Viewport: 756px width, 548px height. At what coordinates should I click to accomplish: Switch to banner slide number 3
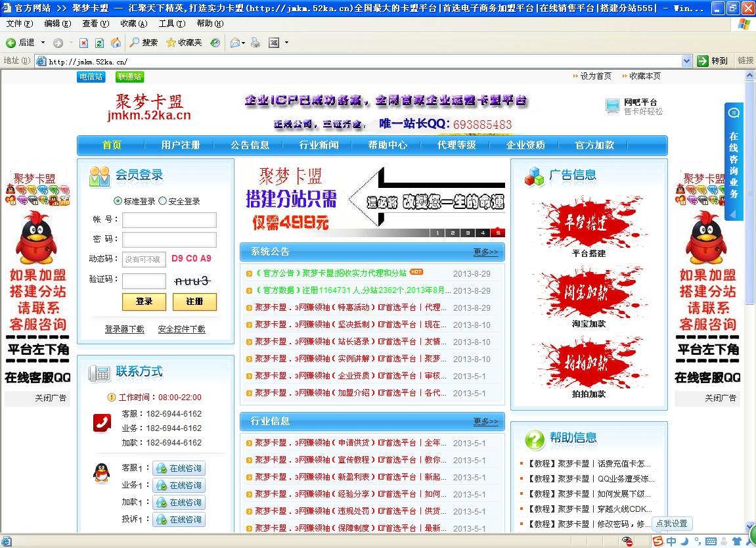pos(467,233)
